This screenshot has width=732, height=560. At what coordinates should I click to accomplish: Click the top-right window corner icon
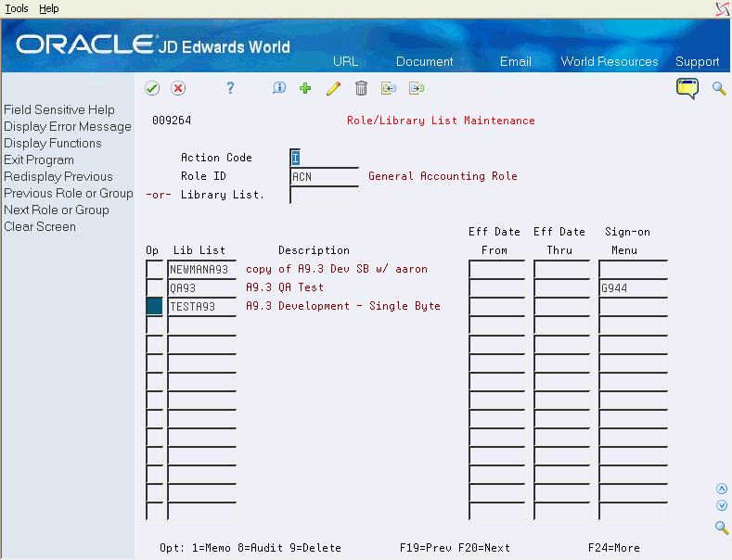(723, 9)
